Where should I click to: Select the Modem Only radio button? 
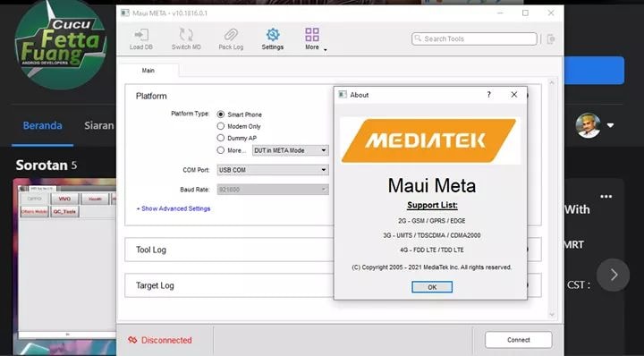pos(221,126)
